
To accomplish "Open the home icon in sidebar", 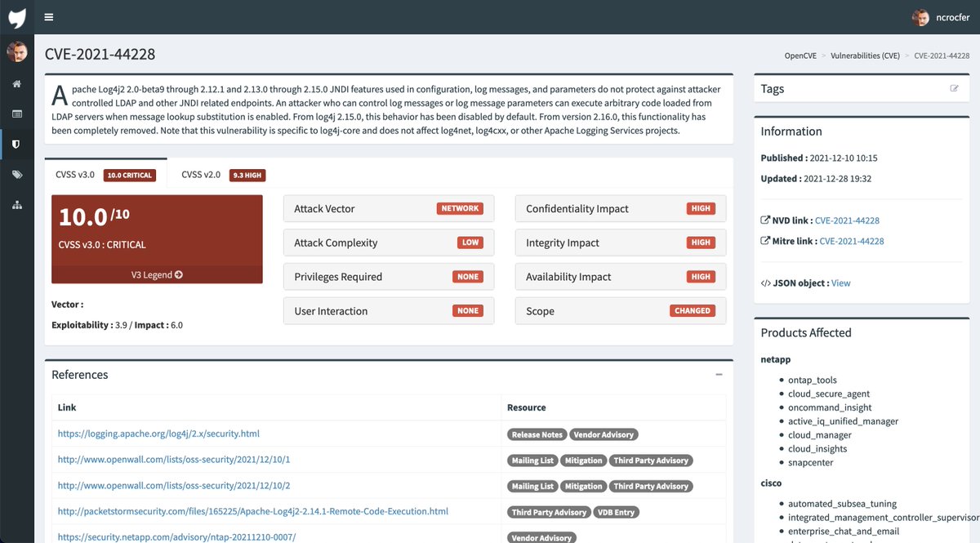I will click(x=17, y=83).
